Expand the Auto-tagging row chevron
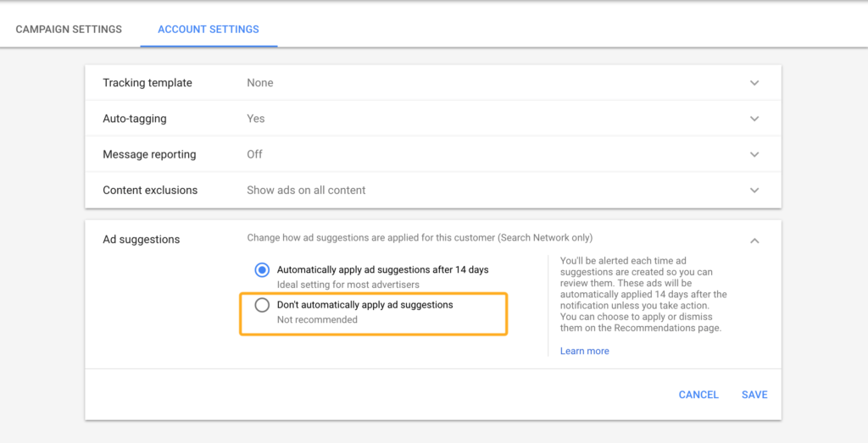This screenshot has height=443, width=868. 754,119
